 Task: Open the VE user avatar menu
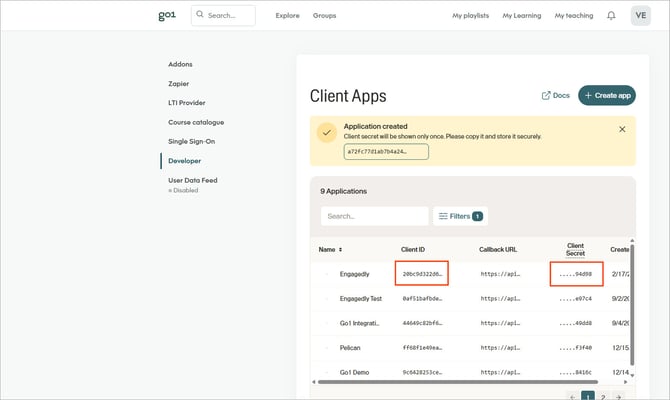click(641, 16)
